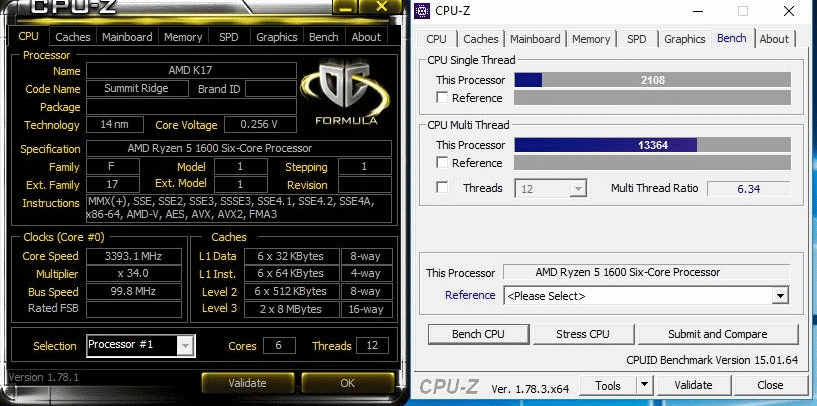Click the Level 3 value 2 x 8 MBytes
This screenshot has height=406, width=817.
tap(290, 309)
